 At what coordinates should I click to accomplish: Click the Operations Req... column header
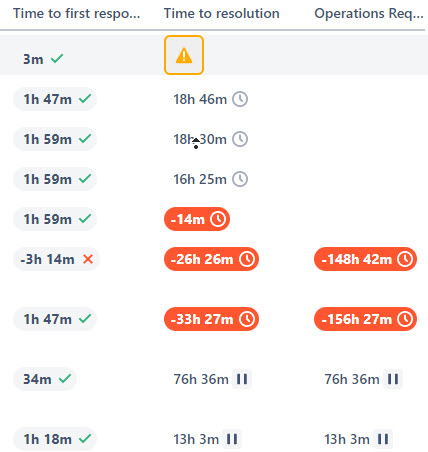[369, 14]
